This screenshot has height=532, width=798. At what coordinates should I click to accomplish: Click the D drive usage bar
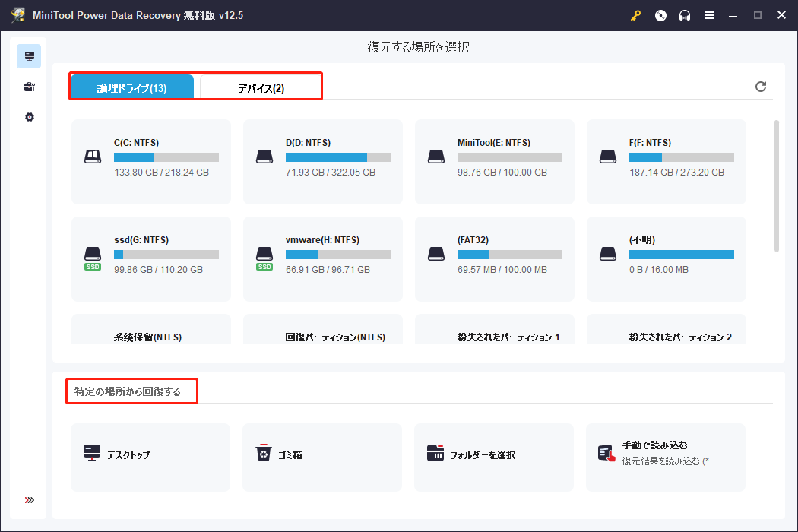click(x=338, y=157)
